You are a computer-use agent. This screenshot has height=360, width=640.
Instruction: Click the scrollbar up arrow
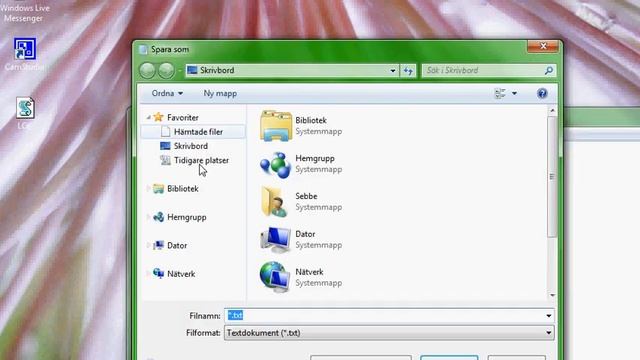point(552,111)
